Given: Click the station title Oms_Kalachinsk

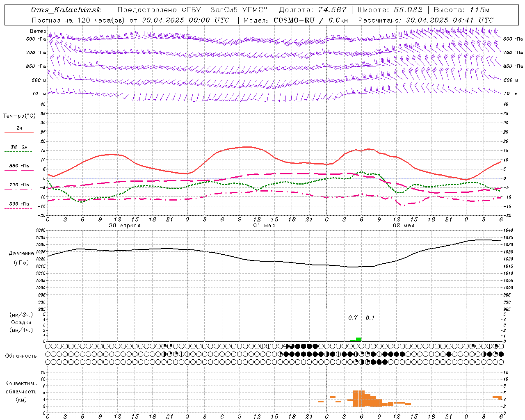Looking at the screenshot, I should pyautogui.click(x=66, y=10).
